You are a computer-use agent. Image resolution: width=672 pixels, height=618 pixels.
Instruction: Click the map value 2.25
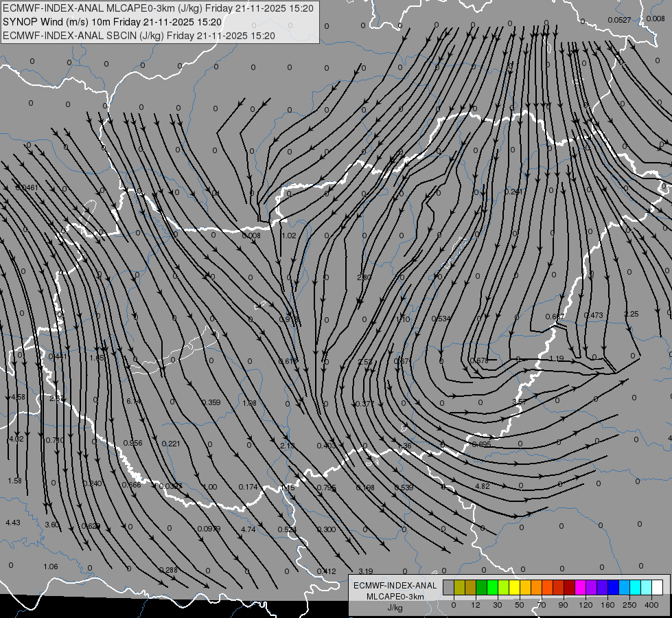coord(632,314)
